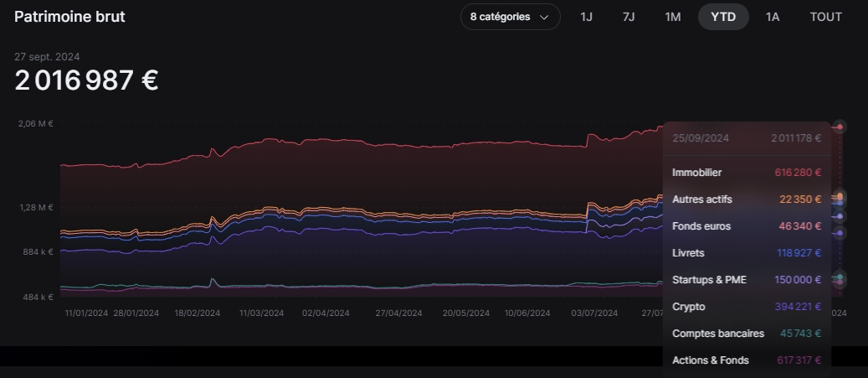This screenshot has height=378, width=868.
Task: Click the Startups & PME row
Action: (x=747, y=280)
